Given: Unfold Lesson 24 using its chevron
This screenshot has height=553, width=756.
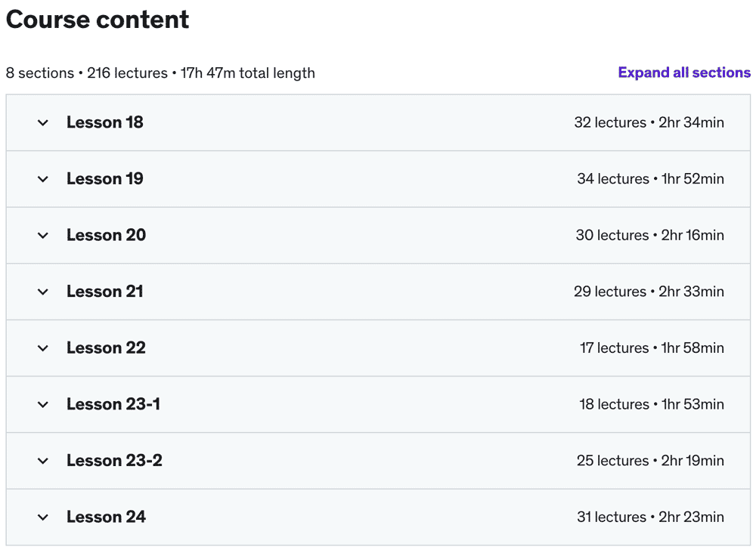Looking at the screenshot, I should (43, 517).
